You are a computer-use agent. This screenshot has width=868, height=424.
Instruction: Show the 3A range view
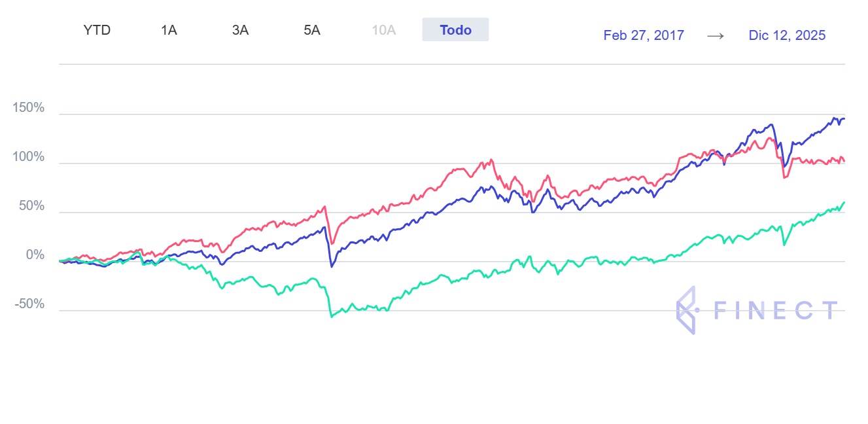[240, 30]
